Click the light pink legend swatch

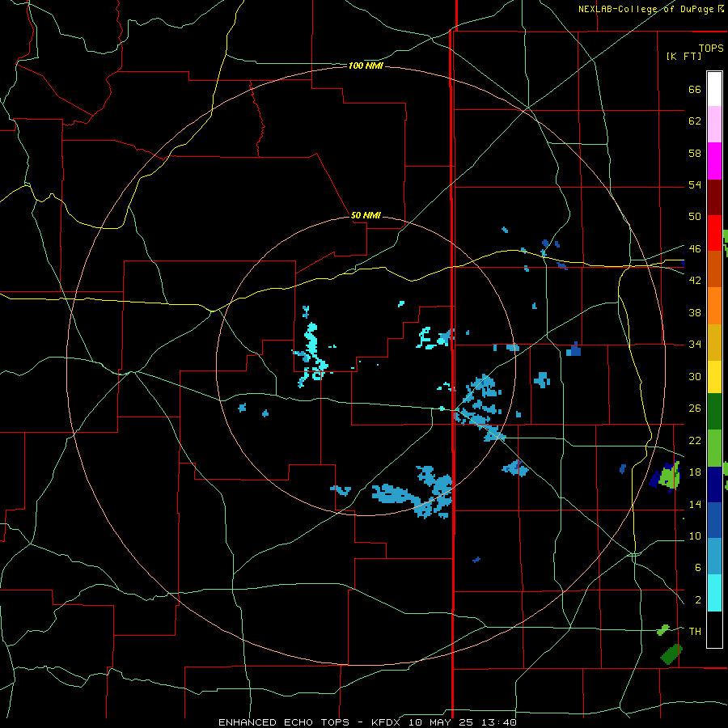[x=714, y=125]
